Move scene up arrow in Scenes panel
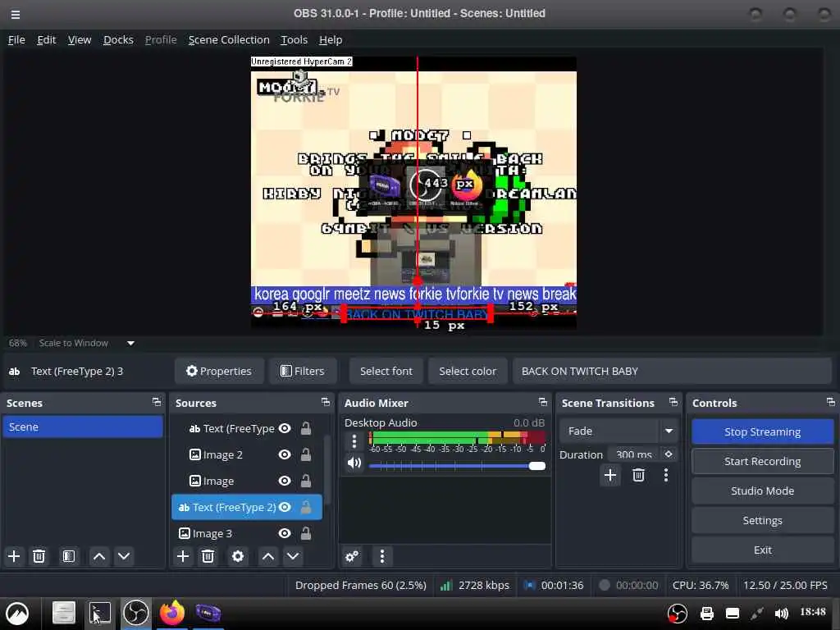Viewport: 840px width, 630px height. click(99, 556)
